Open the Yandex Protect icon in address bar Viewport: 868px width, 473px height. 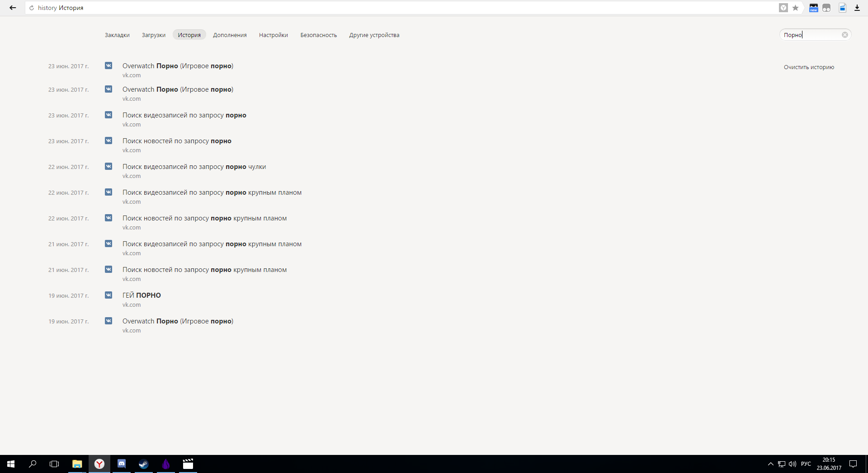[x=783, y=8]
